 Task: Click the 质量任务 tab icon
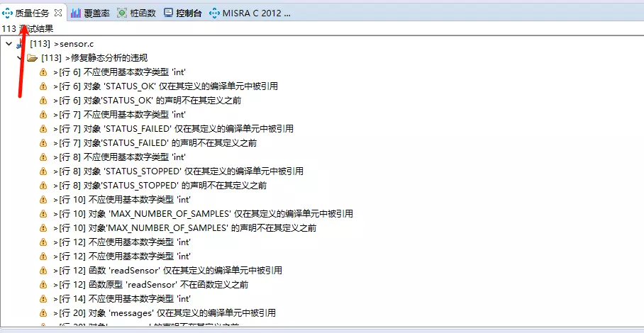[8, 13]
